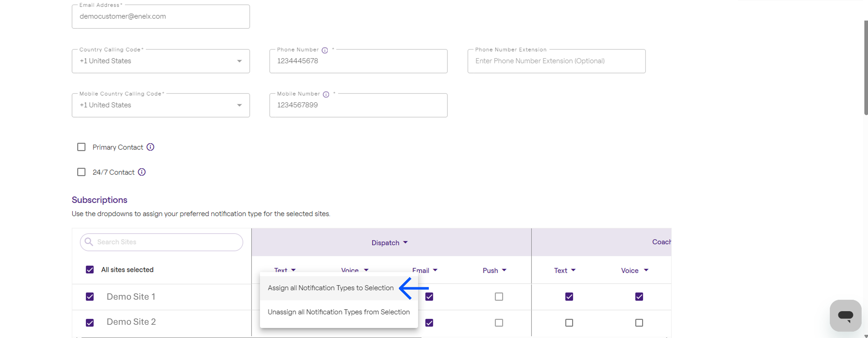Open the 24/7 Contact info icon
The width and height of the screenshot is (868, 338).
pos(142,172)
